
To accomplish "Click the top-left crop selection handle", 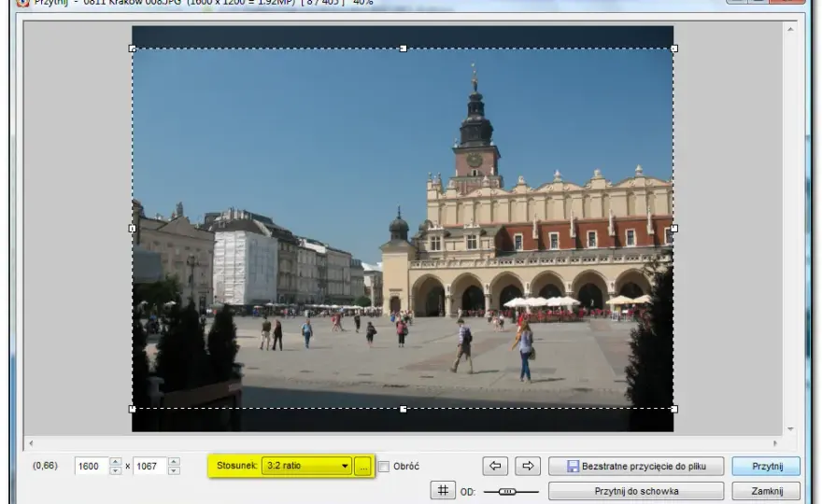I will pyautogui.click(x=132, y=49).
